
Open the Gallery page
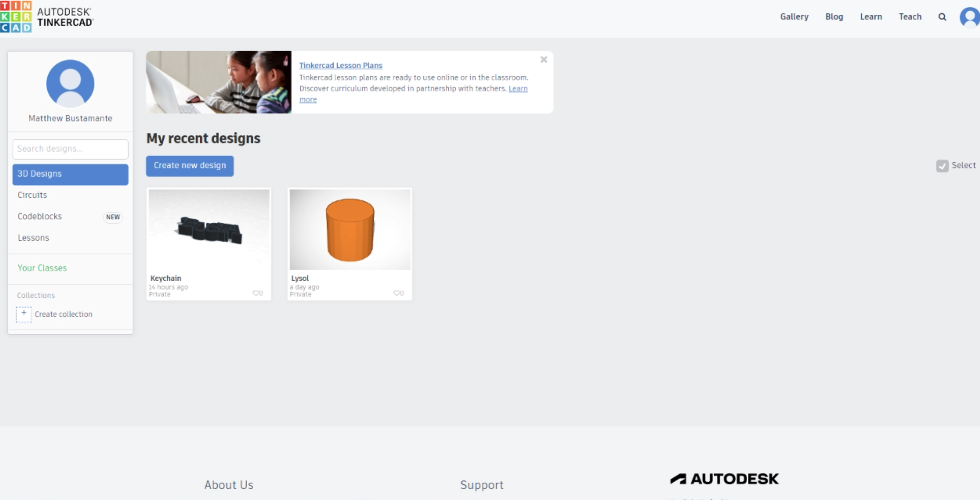794,17
